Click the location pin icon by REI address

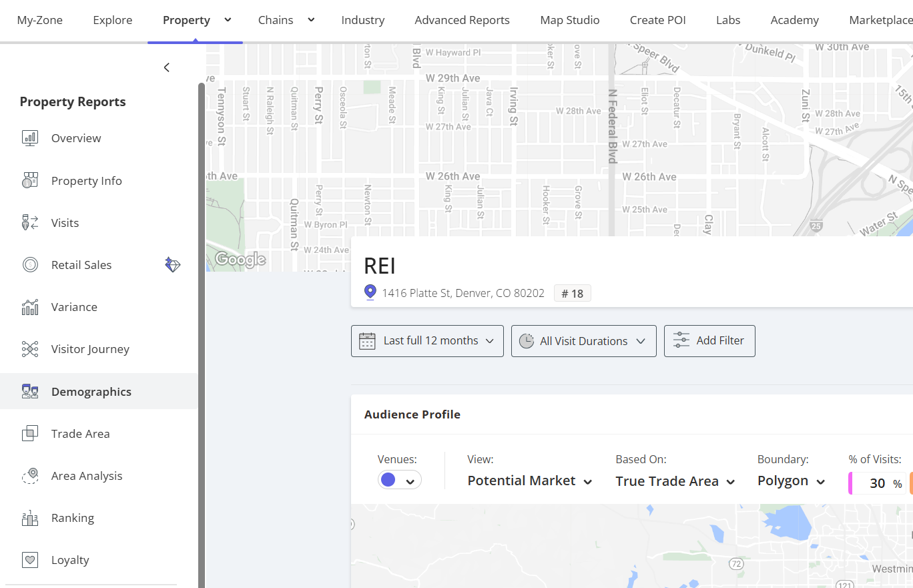[x=370, y=292]
